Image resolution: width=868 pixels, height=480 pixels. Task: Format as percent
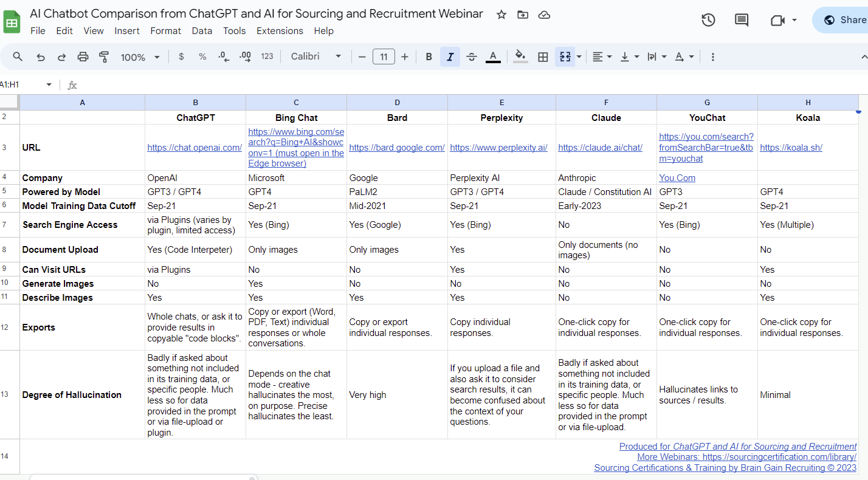202,57
